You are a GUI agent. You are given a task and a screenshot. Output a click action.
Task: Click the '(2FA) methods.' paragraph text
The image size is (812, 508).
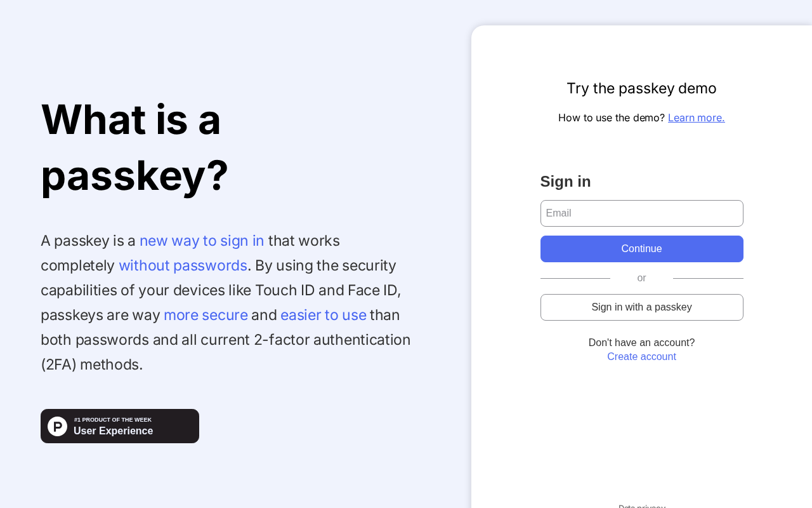[x=92, y=364]
